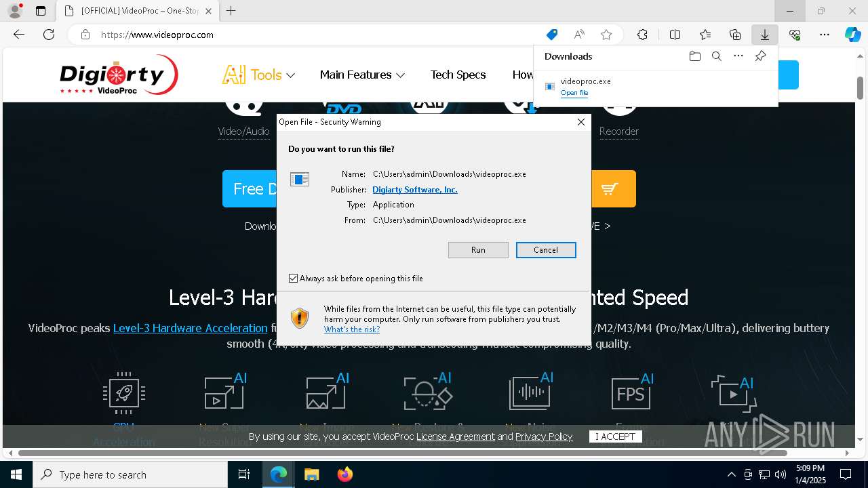The image size is (868, 488).
Task: Open Edge Settings and more menu
Action: click(825, 35)
